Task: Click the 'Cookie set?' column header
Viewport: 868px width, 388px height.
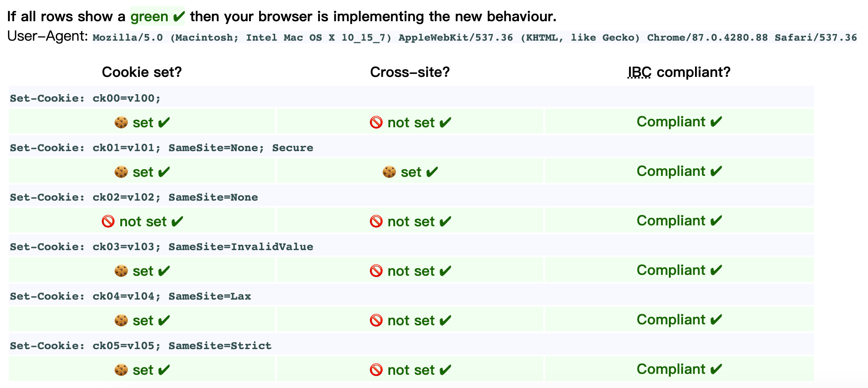Action: coord(142,72)
